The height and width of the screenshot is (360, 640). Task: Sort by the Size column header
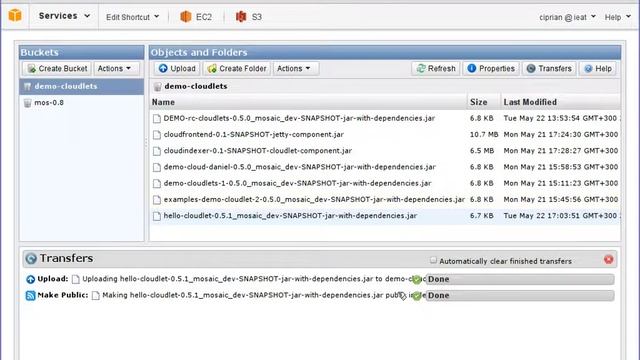coord(484,102)
